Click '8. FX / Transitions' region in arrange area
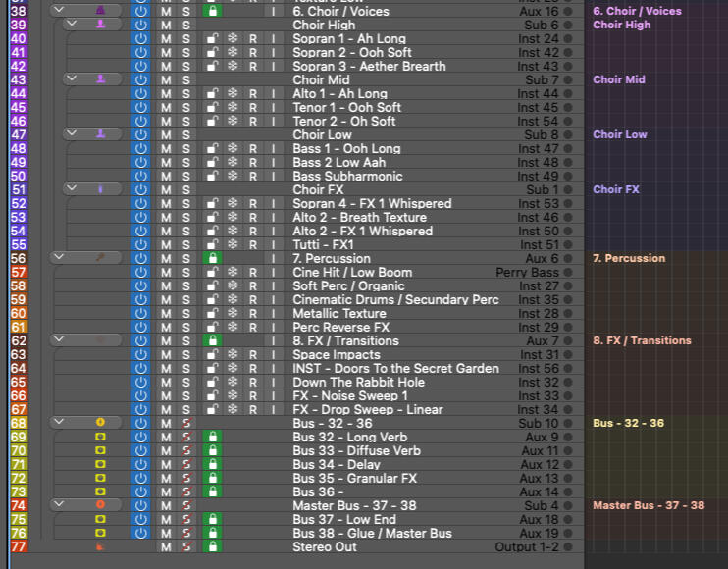Screen dimensions: 728x569 click(642, 340)
